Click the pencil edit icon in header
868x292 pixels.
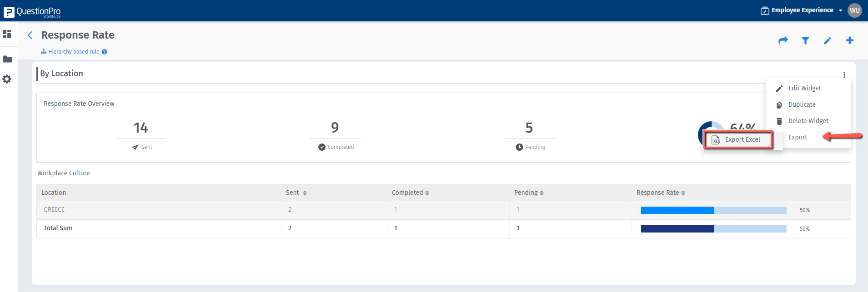point(828,41)
